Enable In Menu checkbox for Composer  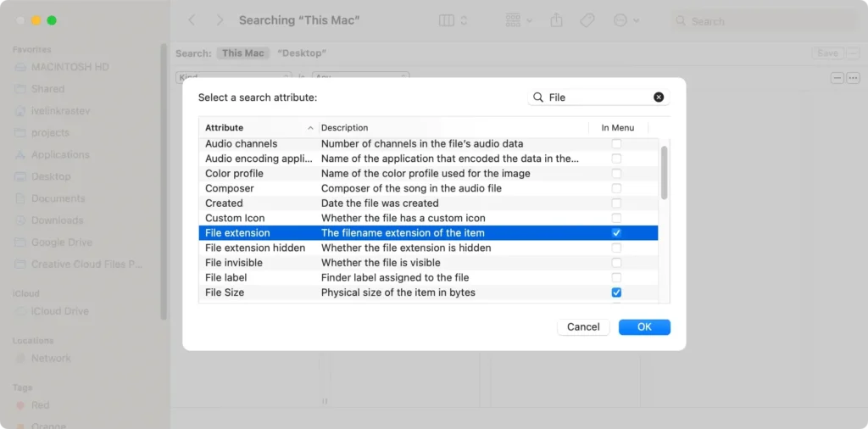click(x=616, y=189)
